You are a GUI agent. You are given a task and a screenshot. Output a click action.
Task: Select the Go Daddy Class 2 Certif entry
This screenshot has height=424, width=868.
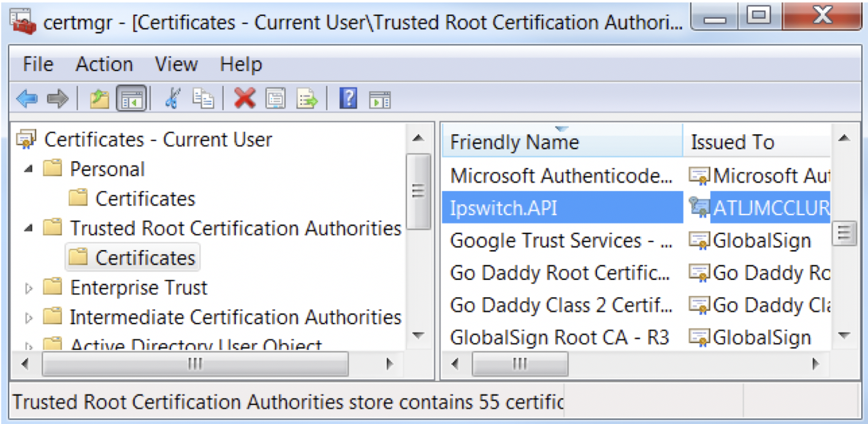tap(561, 305)
